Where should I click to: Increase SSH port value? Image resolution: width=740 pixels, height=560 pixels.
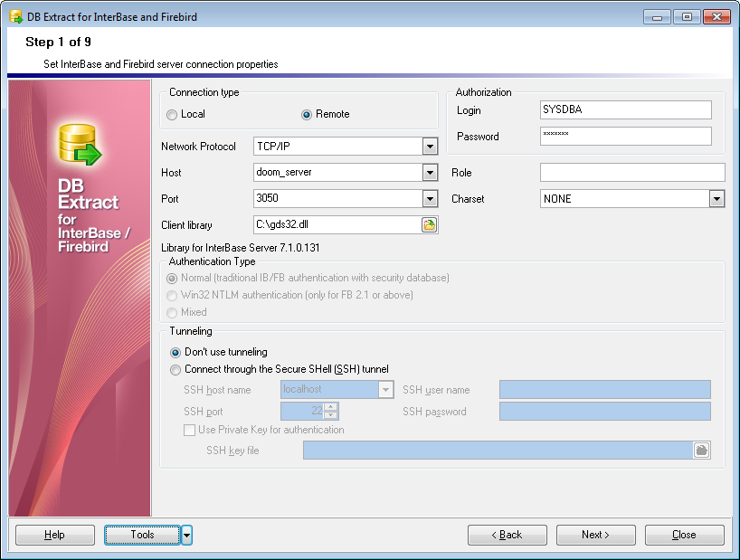(x=331, y=407)
